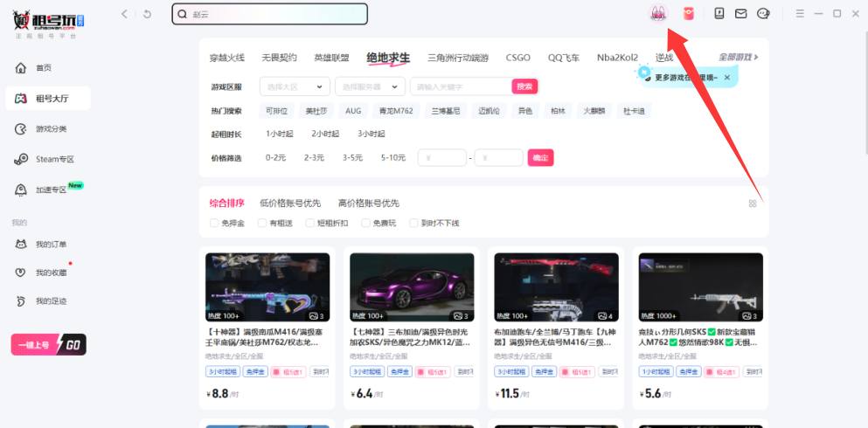Check the 有租送 filter

point(262,223)
